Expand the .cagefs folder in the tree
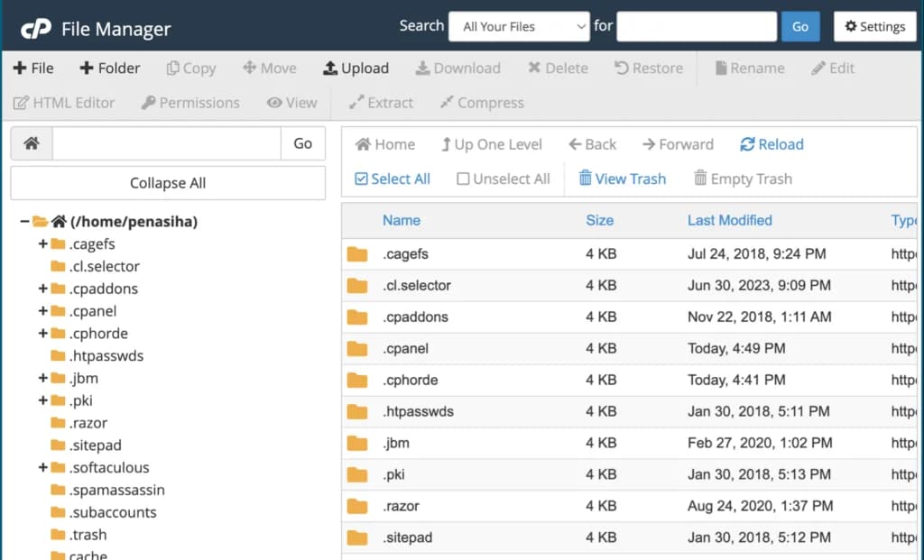The height and width of the screenshot is (560, 924). coord(43,243)
